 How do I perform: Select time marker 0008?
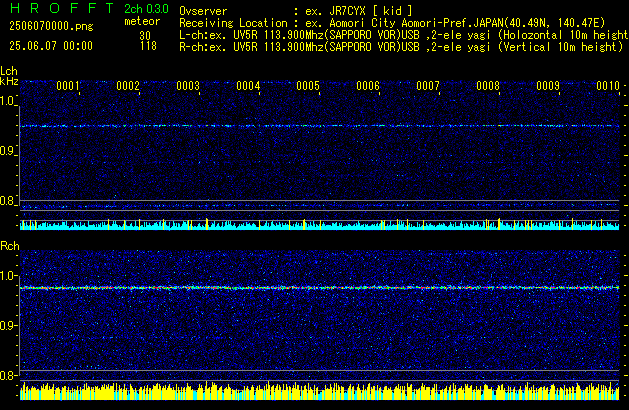coord(488,86)
